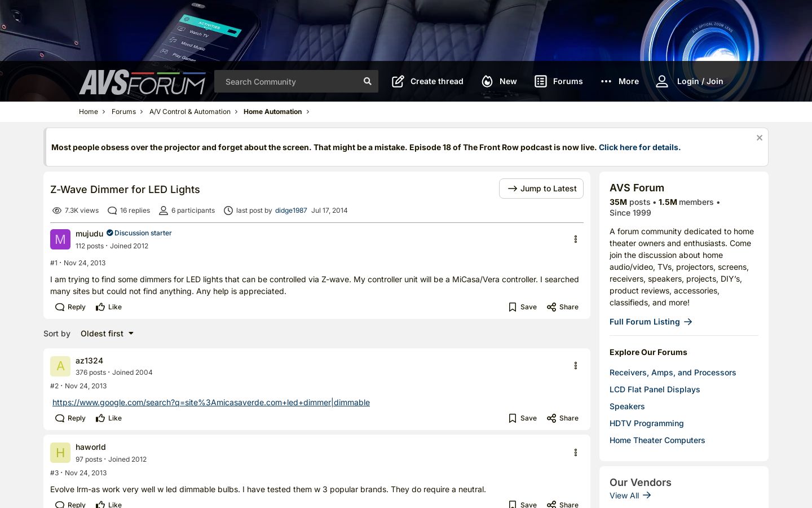Open the Google search link in post #2
This screenshot has width=812, height=508.
coord(211,402)
